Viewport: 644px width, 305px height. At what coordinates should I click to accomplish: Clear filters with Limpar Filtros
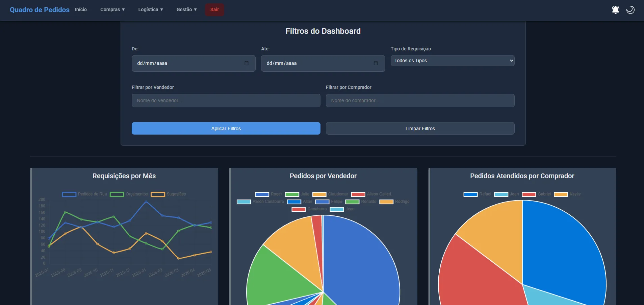420,128
